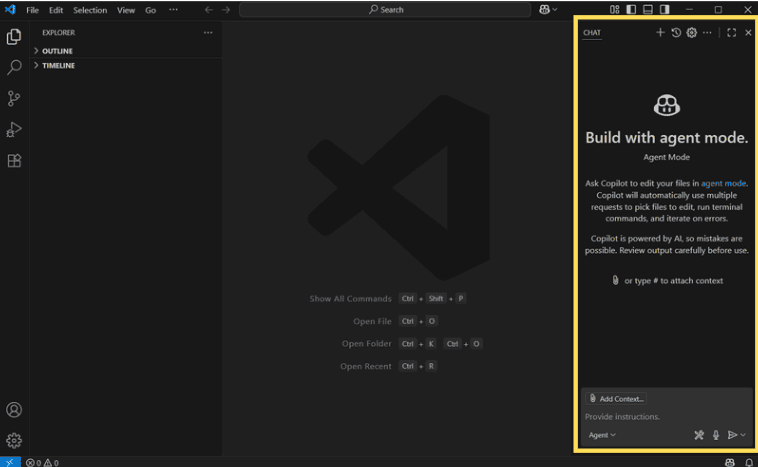This screenshot has height=467, width=758.
Task: Start a new chat with plus icon
Action: [660, 32]
